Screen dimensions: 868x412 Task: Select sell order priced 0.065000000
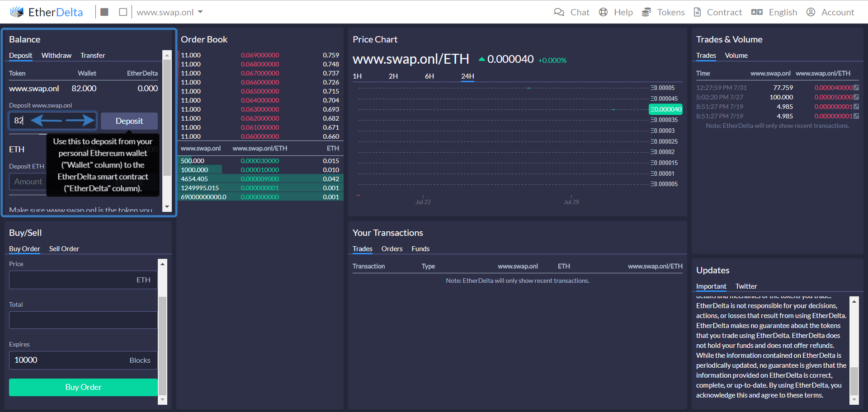click(x=260, y=91)
